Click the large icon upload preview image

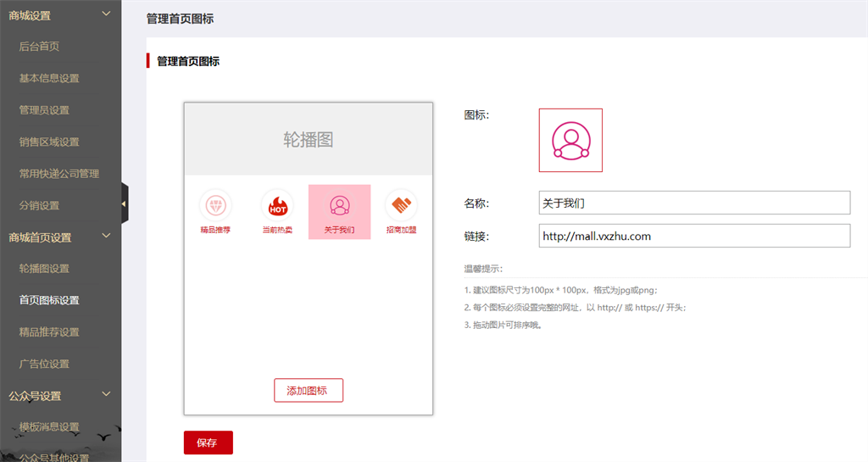coord(570,140)
